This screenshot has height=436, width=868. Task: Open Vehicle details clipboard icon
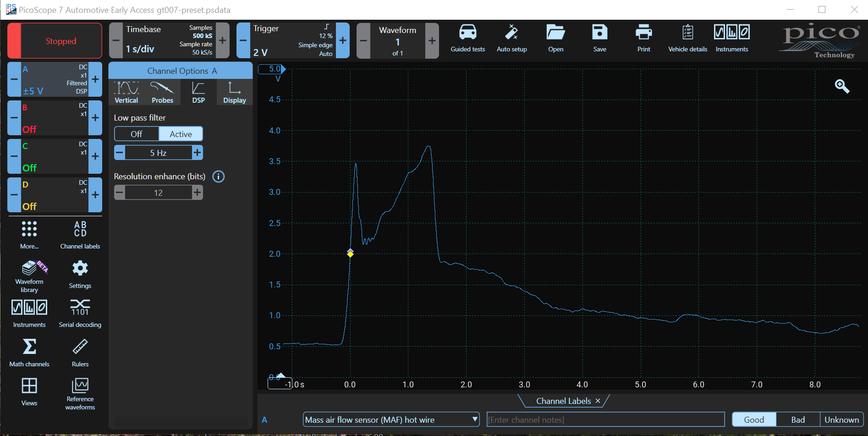tap(687, 39)
